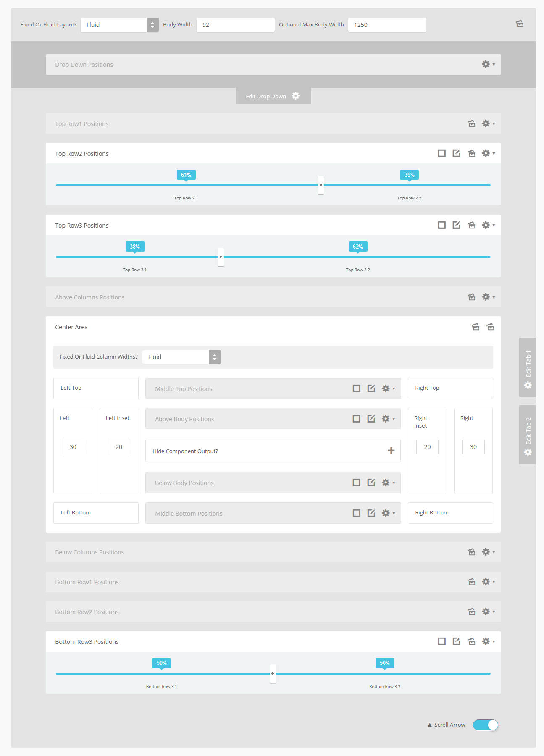This screenshot has height=756, width=544.
Task: Open the Top Row3 Positions gear menu
Action: click(488, 225)
